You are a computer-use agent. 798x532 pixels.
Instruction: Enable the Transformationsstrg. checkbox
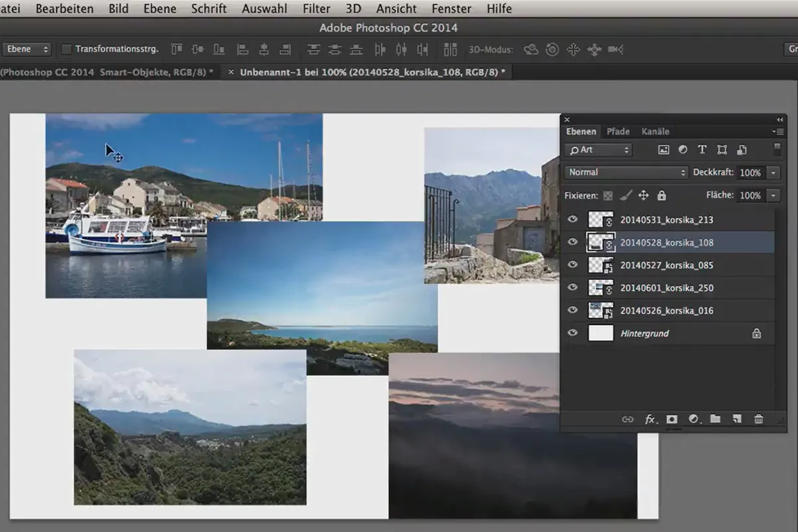coord(66,49)
